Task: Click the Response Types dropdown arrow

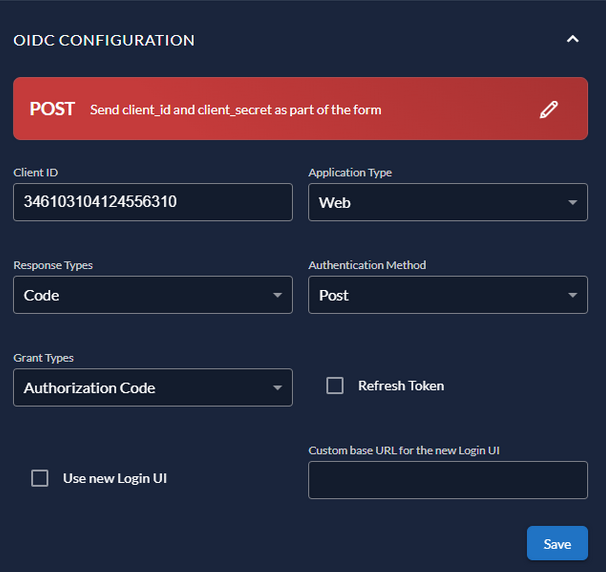Action: coord(277,295)
